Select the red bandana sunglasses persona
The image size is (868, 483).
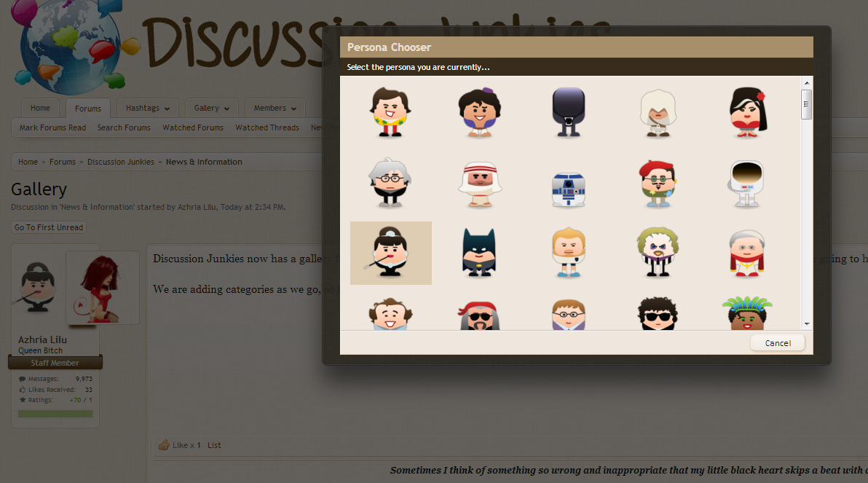click(x=479, y=315)
